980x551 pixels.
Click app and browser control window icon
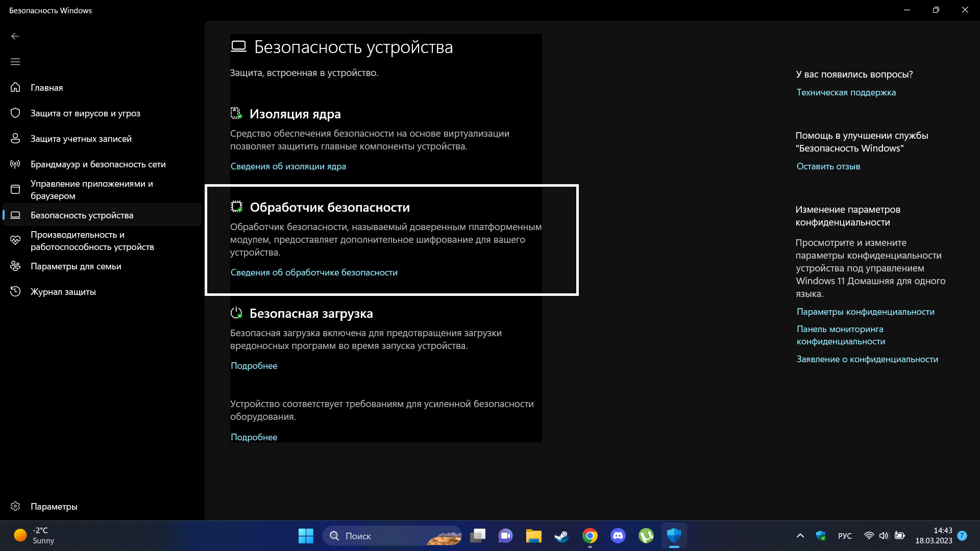(x=15, y=189)
